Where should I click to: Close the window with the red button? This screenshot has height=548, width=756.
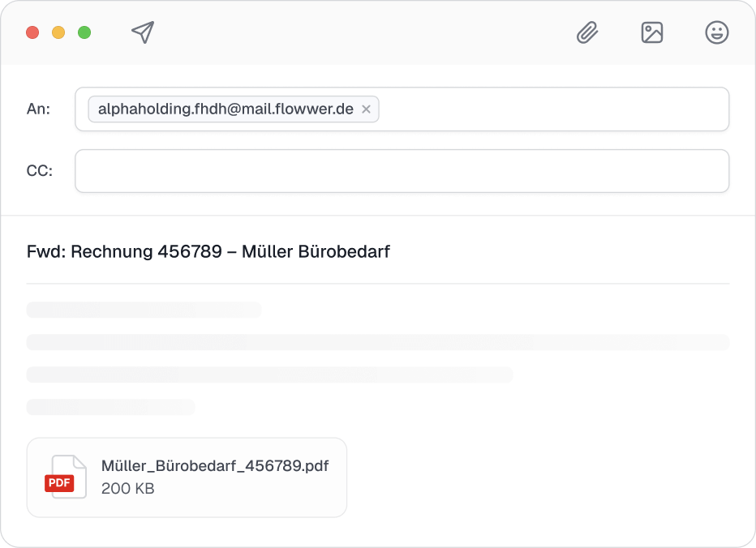click(x=32, y=32)
